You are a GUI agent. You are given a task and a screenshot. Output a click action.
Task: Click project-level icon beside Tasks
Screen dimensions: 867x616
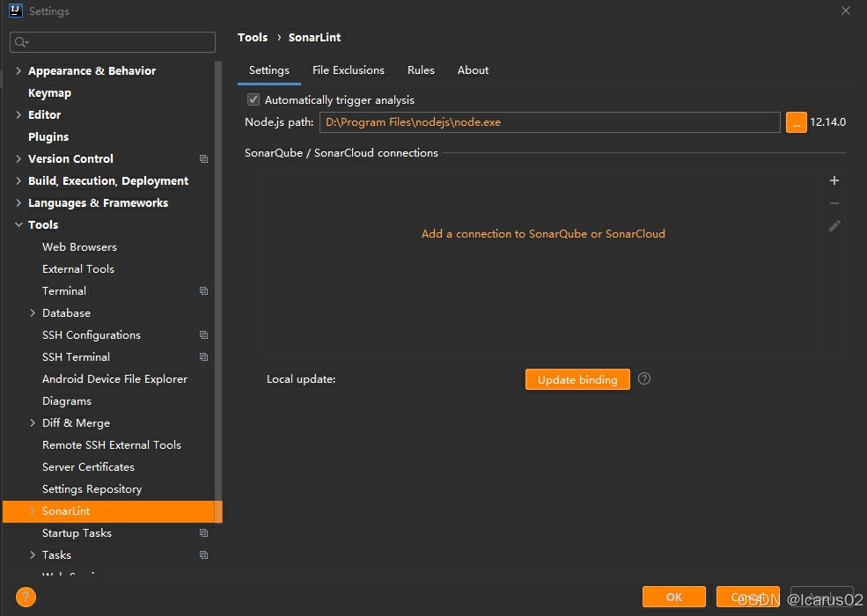click(203, 555)
